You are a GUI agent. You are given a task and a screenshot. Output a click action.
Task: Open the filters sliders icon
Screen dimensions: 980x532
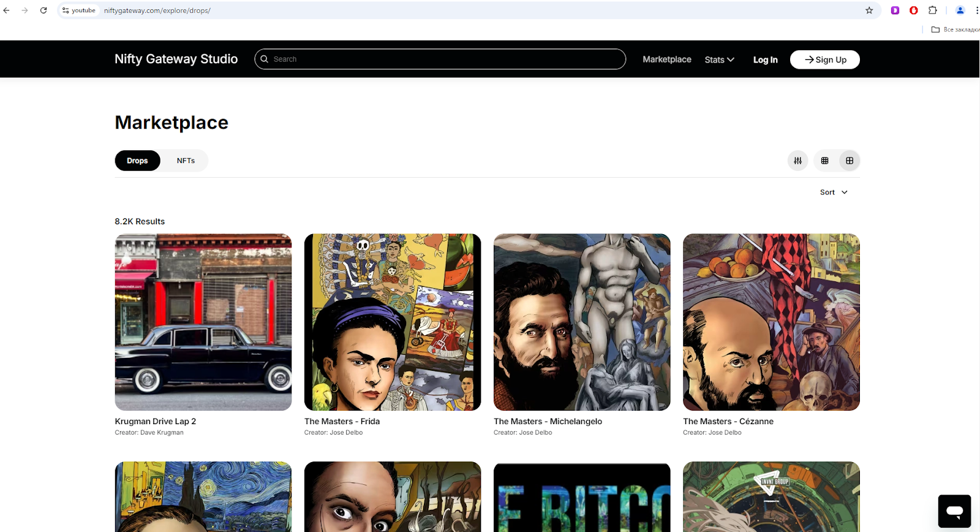click(x=797, y=161)
